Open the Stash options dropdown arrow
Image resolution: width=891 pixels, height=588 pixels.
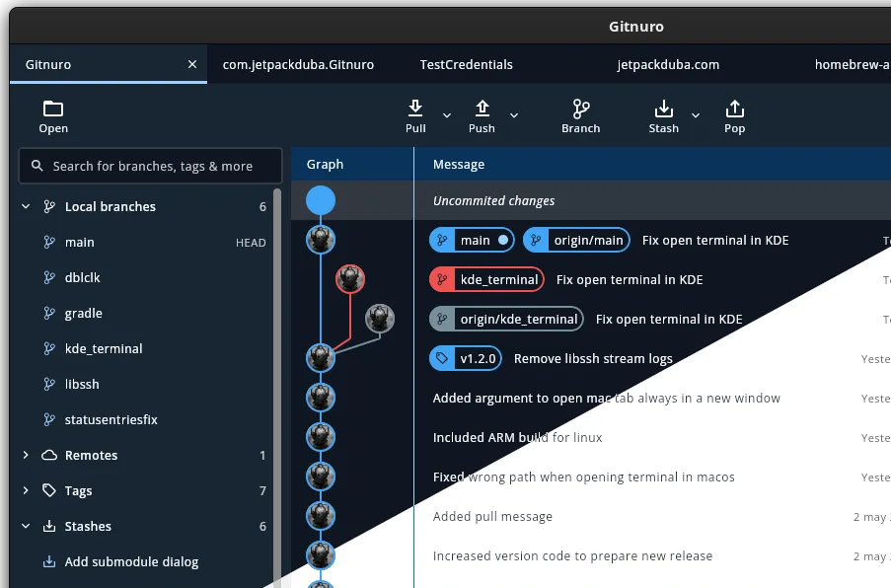(696, 115)
